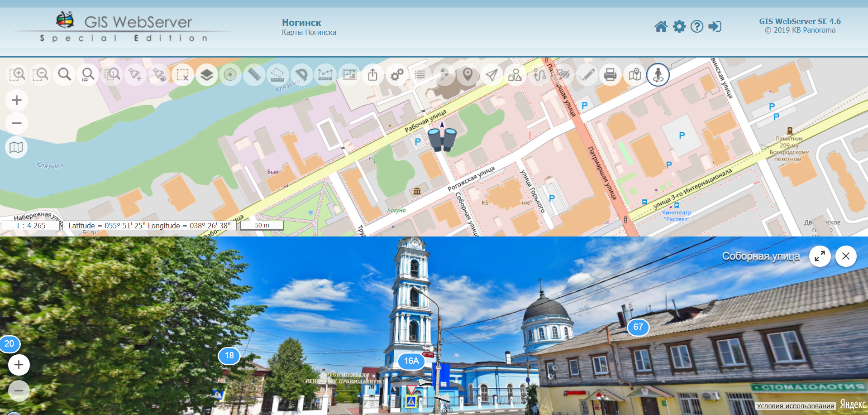Open the geometric shapes drawing tool
This screenshot has width=868, height=415.
point(515,74)
